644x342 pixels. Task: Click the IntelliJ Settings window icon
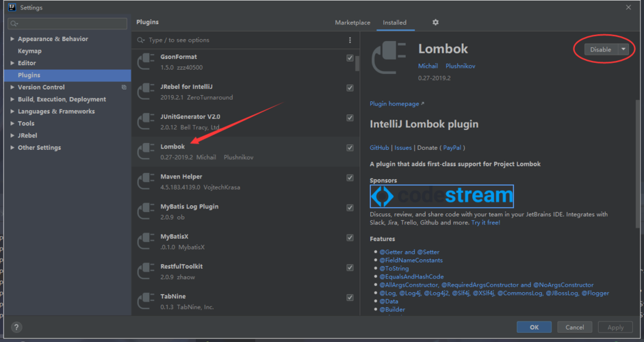[12, 8]
